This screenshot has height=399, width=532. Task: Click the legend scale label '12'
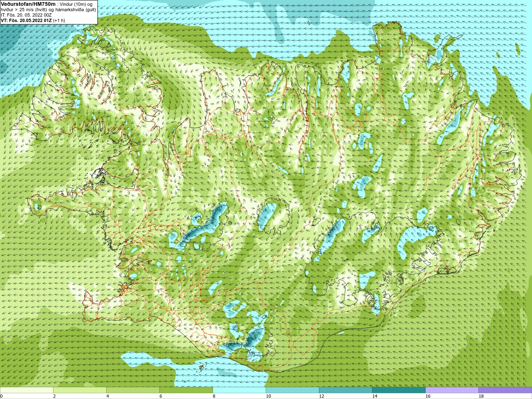[x=322, y=396]
